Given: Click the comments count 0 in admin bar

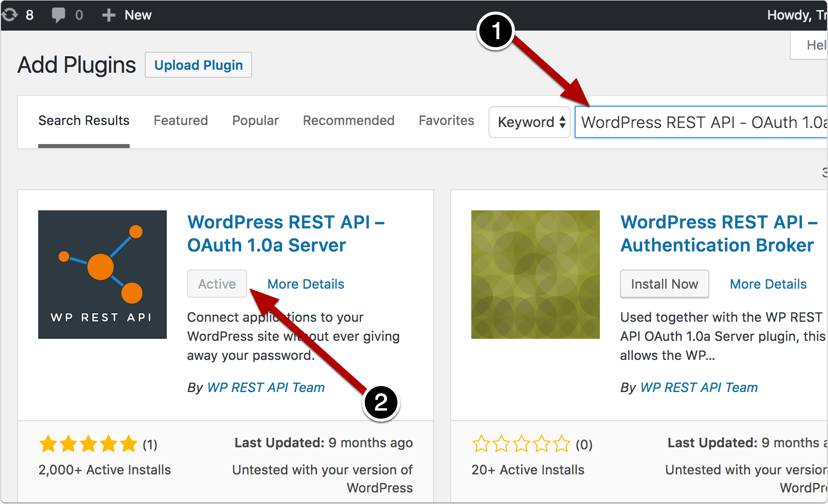Looking at the screenshot, I should click(79, 15).
